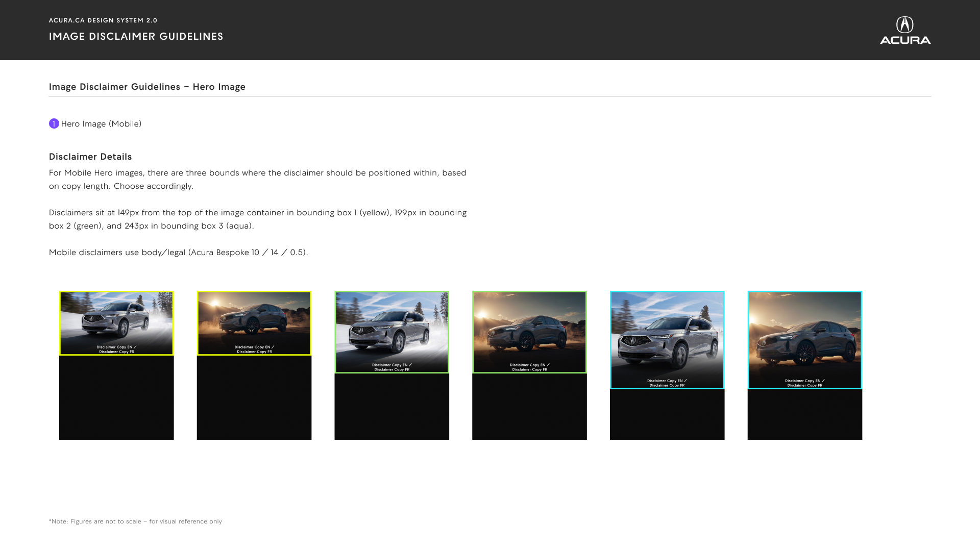This screenshot has width=980, height=551.
Task: Click the purple number 1 badge
Action: point(54,123)
